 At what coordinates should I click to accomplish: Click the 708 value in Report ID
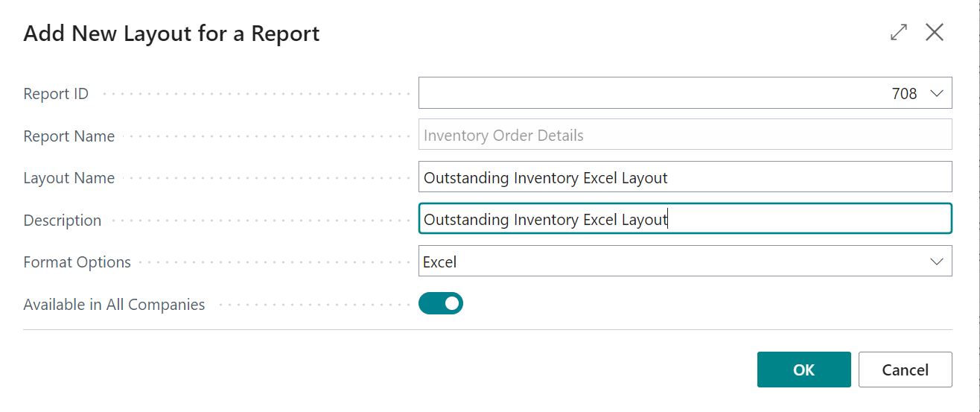pos(904,94)
